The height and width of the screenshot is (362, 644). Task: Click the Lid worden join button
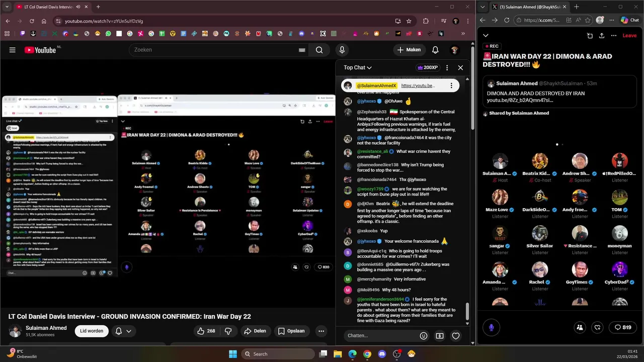[x=92, y=331]
